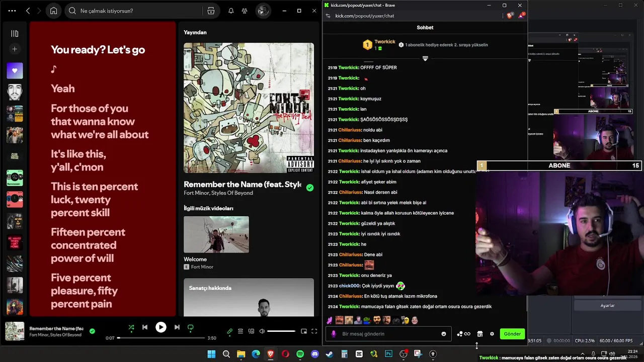Screen dimensions: 644x362
Task: Click now playing thumbnail in bottom bar
Action: click(15, 331)
